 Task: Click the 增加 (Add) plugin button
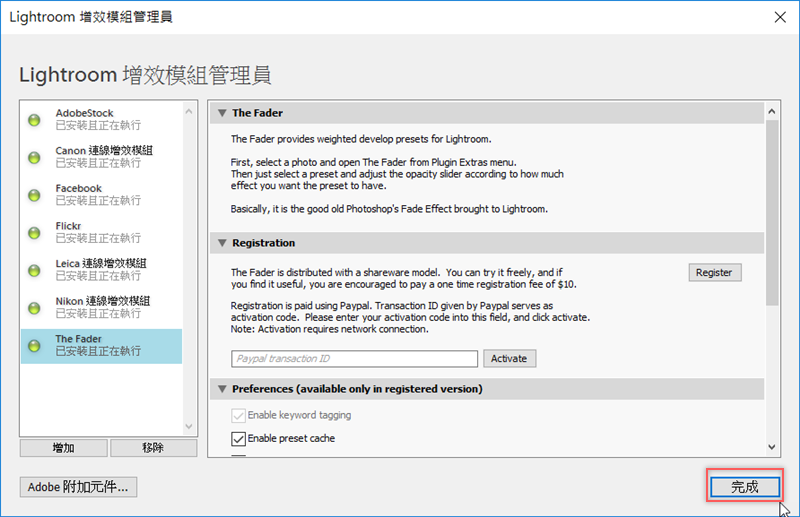[62, 448]
